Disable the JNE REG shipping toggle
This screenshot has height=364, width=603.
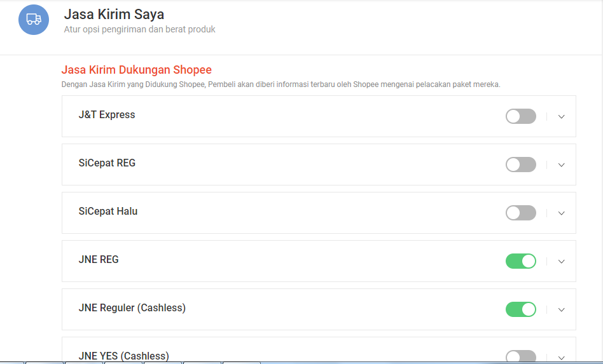point(521,261)
